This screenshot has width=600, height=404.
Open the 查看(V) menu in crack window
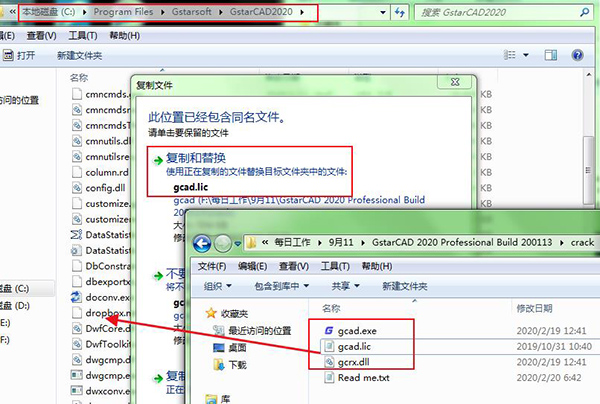294,266
